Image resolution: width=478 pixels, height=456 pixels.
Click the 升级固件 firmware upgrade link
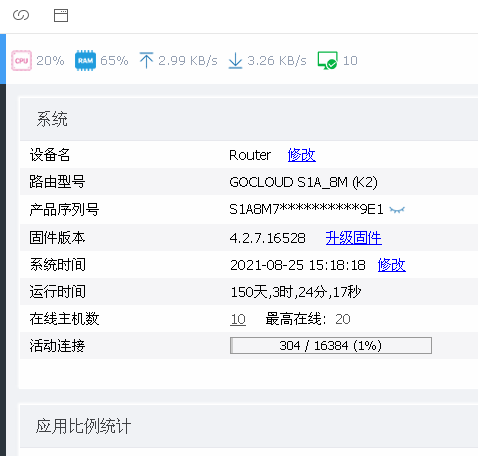pos(354,238)
